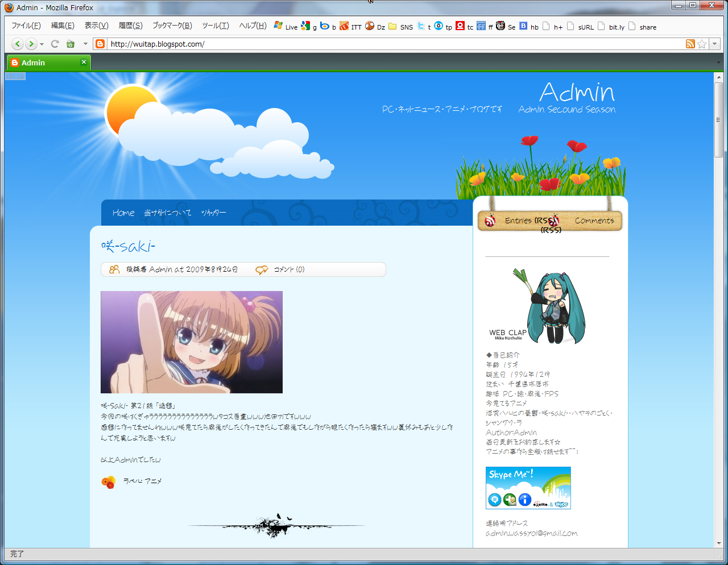Open the ヘルプ(H) menu
Viewport: 728px width, 565px height.
pos(253,26)
